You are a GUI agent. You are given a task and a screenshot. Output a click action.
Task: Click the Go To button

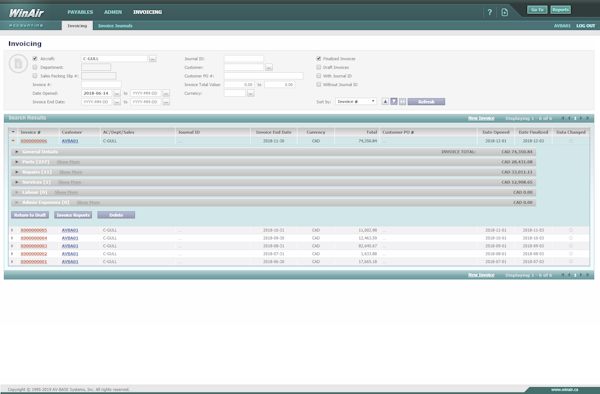pos(537,10)
